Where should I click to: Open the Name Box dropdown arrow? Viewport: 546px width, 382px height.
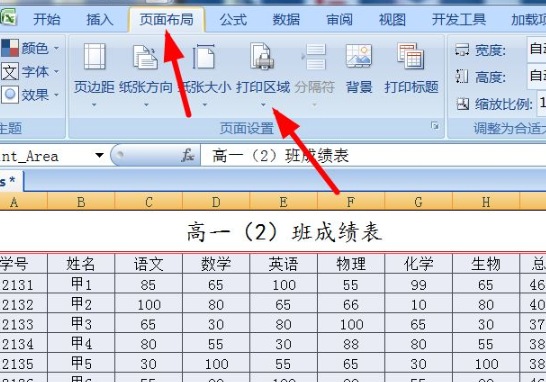(x=100, y=155)
